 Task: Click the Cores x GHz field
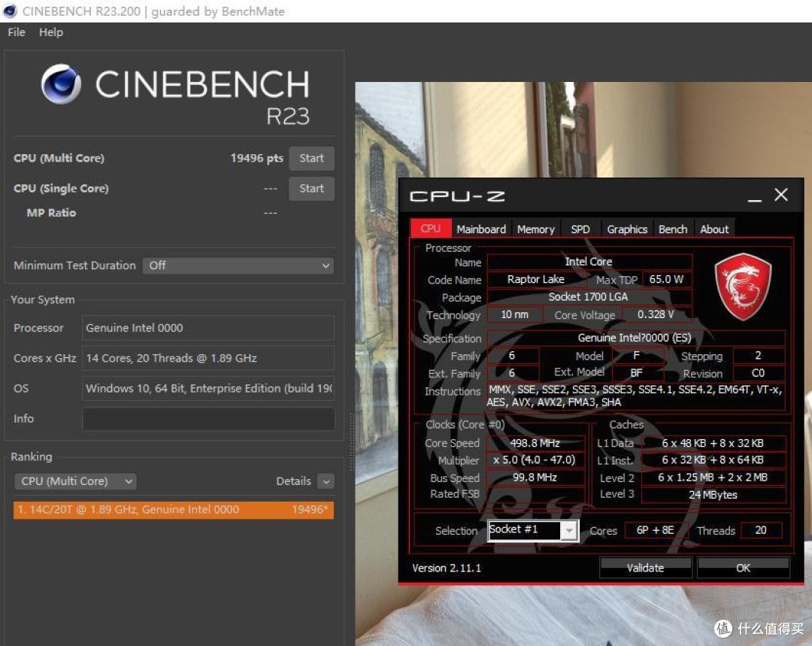click(208, 358)
